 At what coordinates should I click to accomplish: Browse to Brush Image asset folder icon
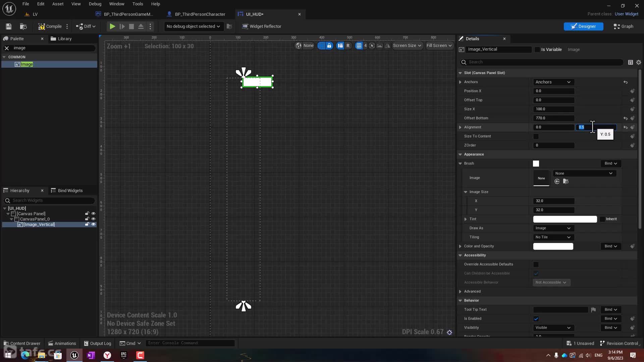point(566,182)
